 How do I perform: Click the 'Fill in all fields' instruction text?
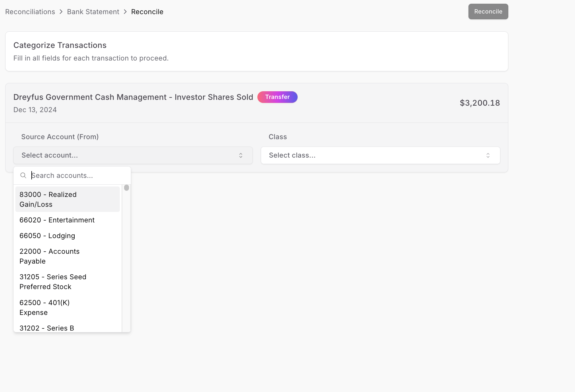(x=91, y=58)
